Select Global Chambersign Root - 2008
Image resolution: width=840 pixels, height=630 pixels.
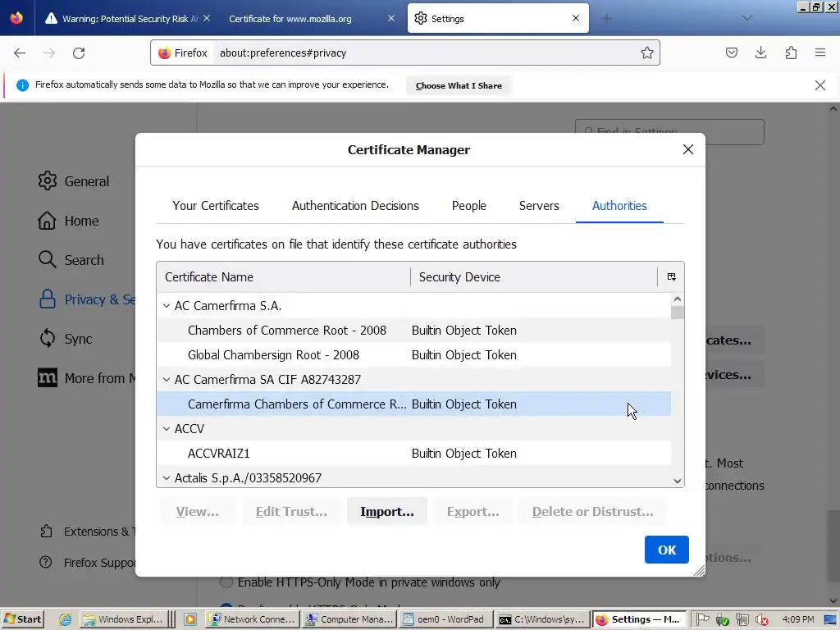pyautogui.click(x=413, y=355)
